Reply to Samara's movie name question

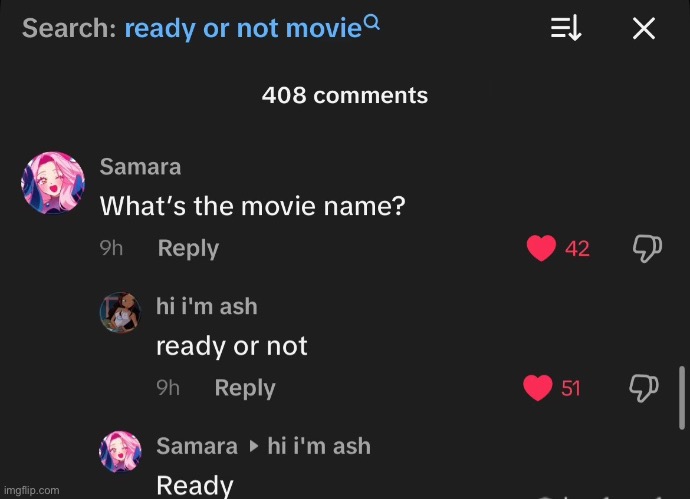tap(188, 248)
